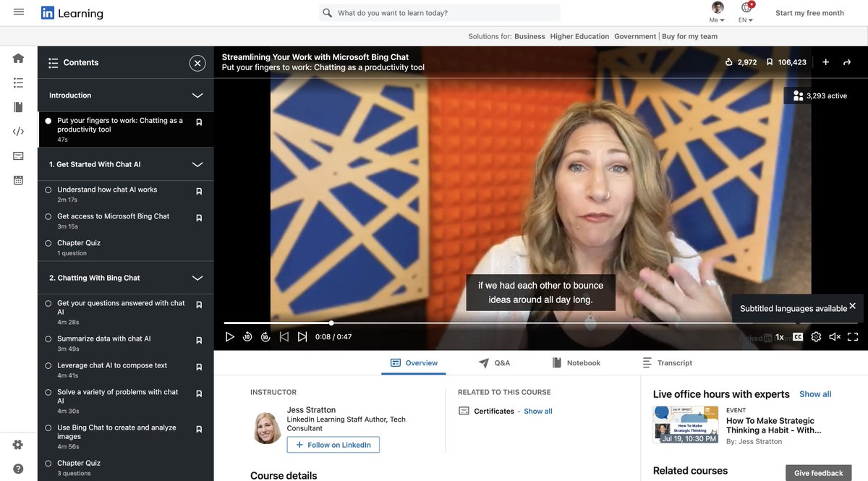The image size is (868, 481).
Task: Bookmark Get access to Microsoft Bing Chat
Action: click(199, 218)
